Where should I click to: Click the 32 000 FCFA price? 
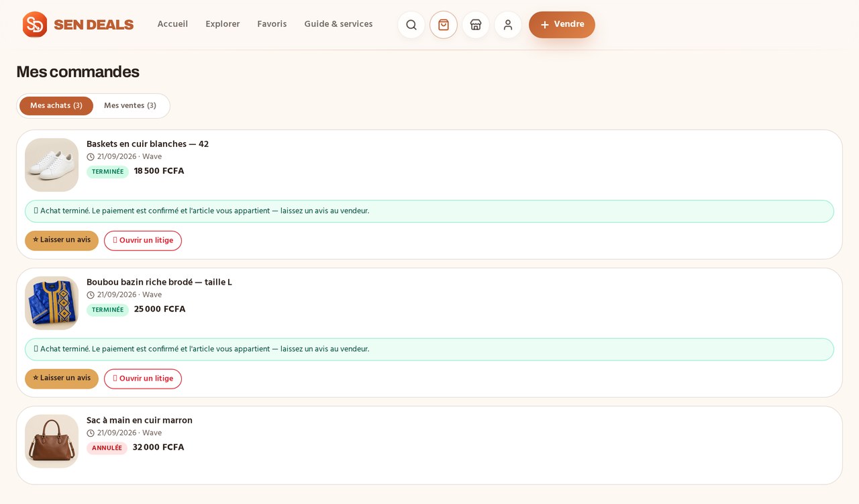[x=158, y=448]
